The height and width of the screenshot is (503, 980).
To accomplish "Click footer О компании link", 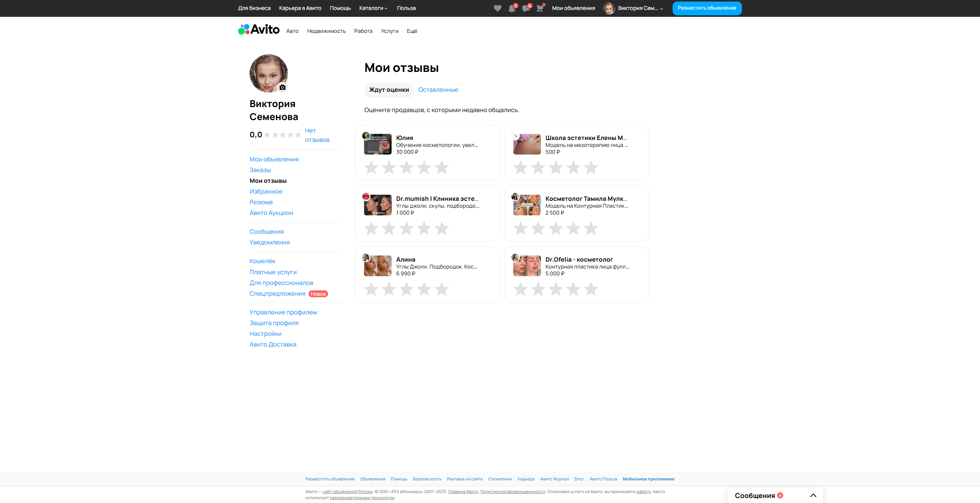I will point(500,479).
